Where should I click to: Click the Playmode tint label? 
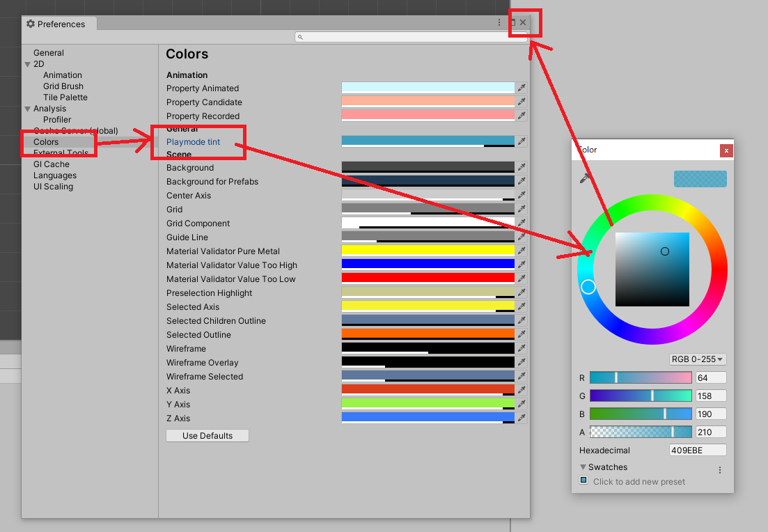[193, 142]
